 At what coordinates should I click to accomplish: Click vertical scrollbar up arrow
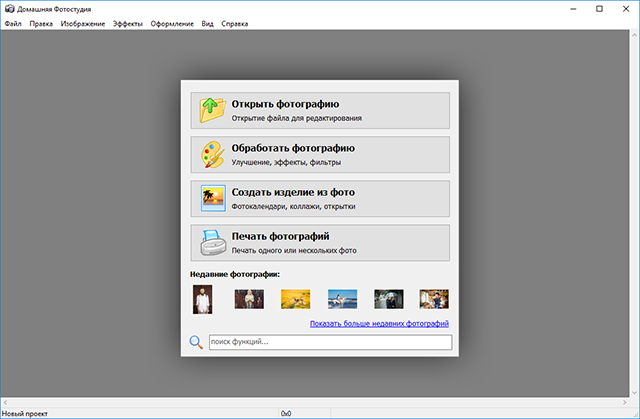pyautogui.click(x=634, y=35)
